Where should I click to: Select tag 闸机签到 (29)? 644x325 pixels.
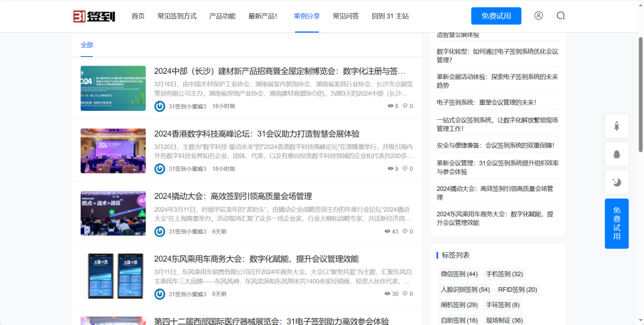click(x=459, y=305)
